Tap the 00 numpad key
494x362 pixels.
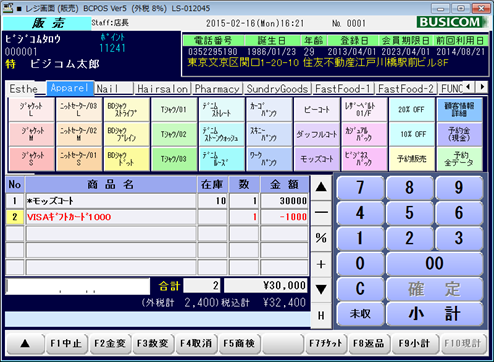(434, 264)
